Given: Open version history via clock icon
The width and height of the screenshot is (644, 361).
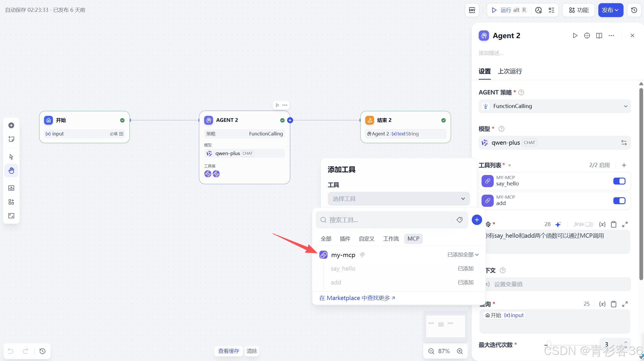Looking at the screenshot, I should tap(634, 10).
